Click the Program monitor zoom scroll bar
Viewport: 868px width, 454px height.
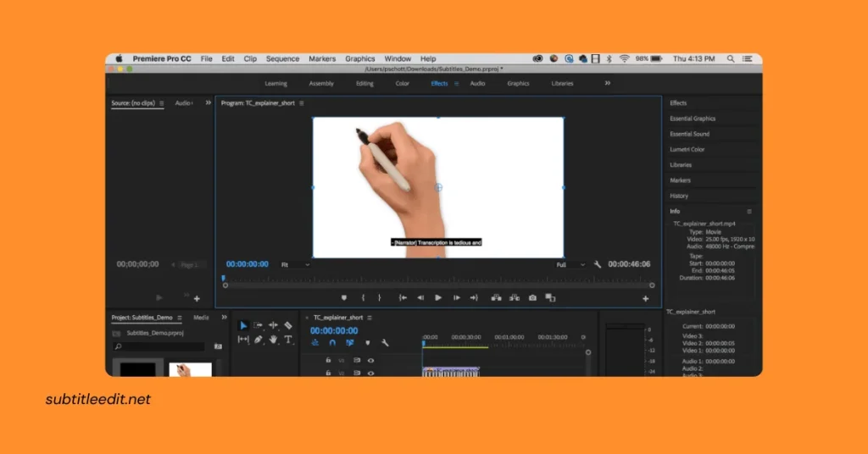coord(438,285)
